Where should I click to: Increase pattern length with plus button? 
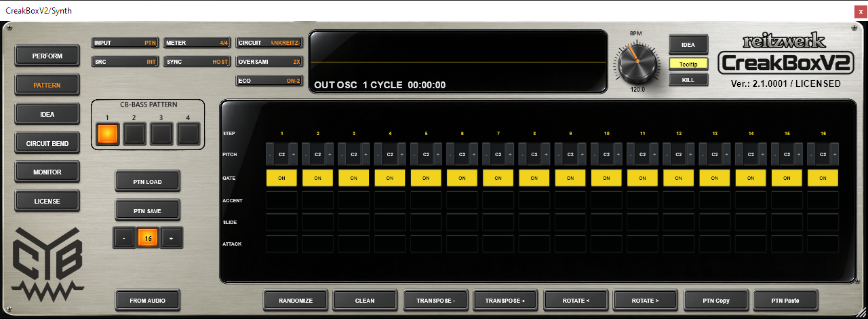click(172, 238)
